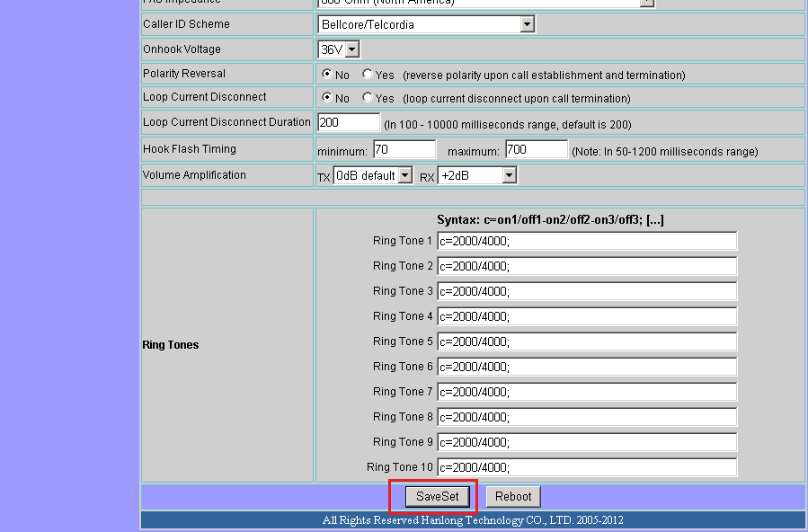Focus the Ring Tone 6 input
This screenshot has height=532, width=808.
pos(587,367)
